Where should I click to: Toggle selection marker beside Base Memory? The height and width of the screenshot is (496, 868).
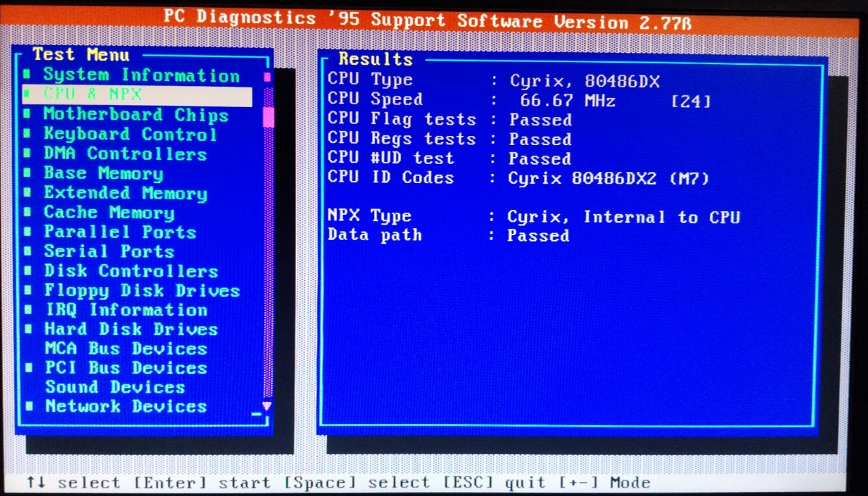(27, 174)
